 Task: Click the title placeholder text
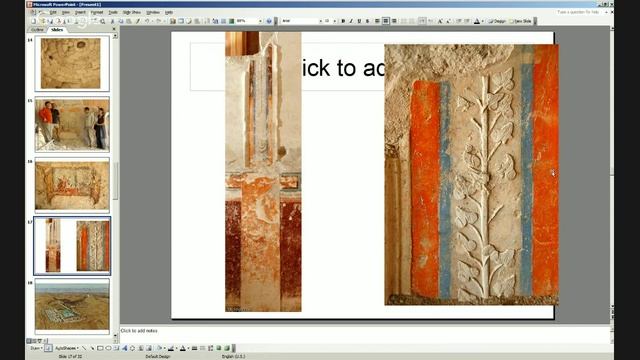click(x=343, y=67)
